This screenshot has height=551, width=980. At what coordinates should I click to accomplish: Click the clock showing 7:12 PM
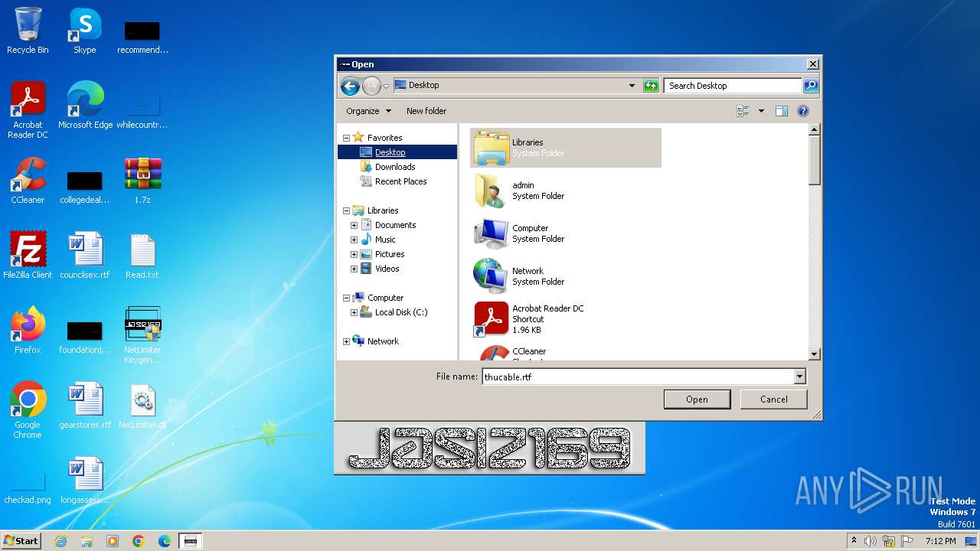940,541
